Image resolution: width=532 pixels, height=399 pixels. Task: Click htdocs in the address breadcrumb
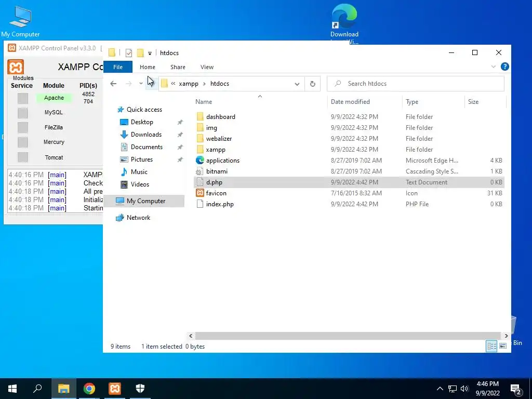coord(220,84)
